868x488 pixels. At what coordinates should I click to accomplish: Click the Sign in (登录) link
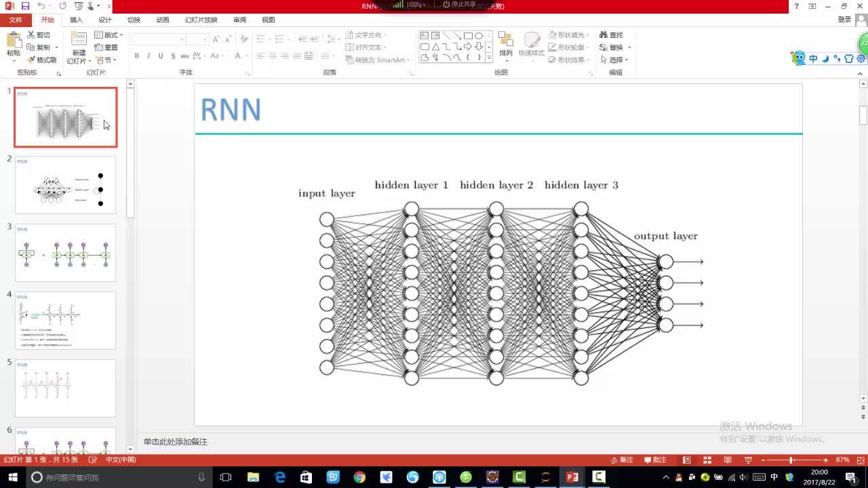(x=844, y=20)
